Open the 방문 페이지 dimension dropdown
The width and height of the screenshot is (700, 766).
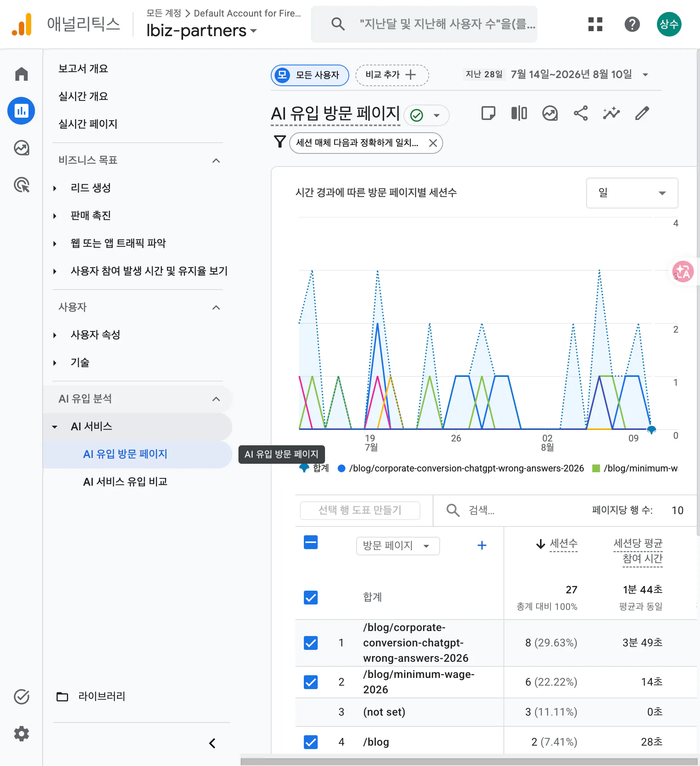[398, 546]
